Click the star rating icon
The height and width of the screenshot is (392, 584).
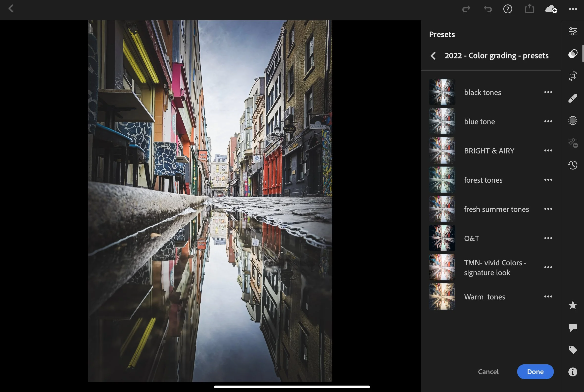(x=573, y=305)
